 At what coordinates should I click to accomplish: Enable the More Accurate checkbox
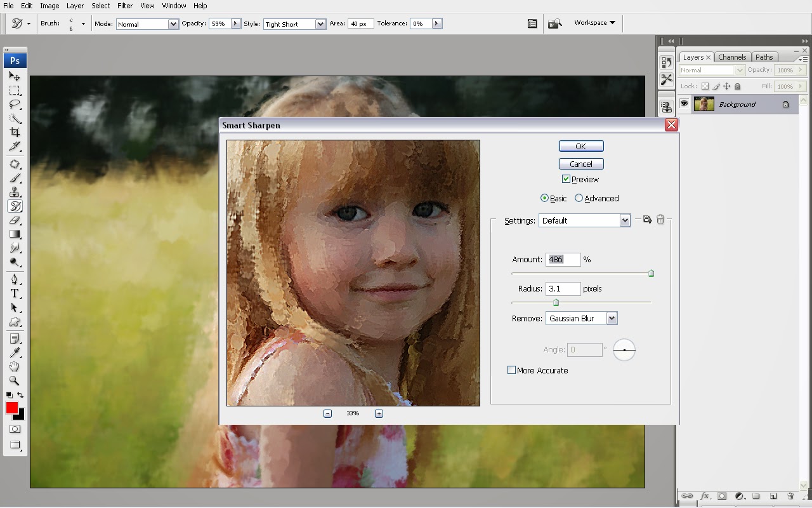click(x=511, y=370)
